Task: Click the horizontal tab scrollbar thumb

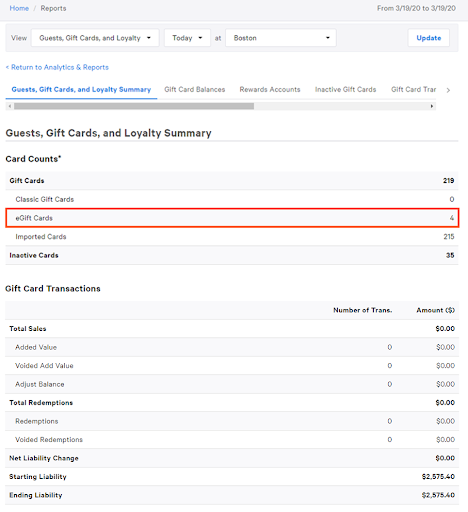Action: pyautogui.click(x=134, y=106)
